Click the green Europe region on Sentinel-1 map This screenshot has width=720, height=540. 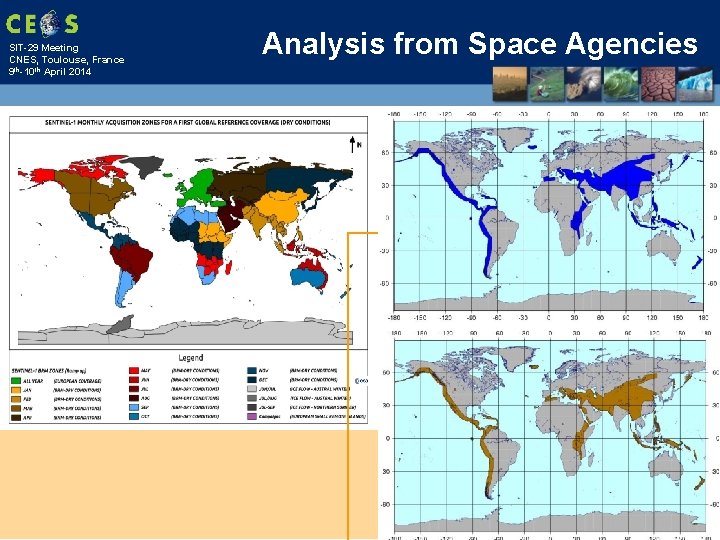[201, 184]
